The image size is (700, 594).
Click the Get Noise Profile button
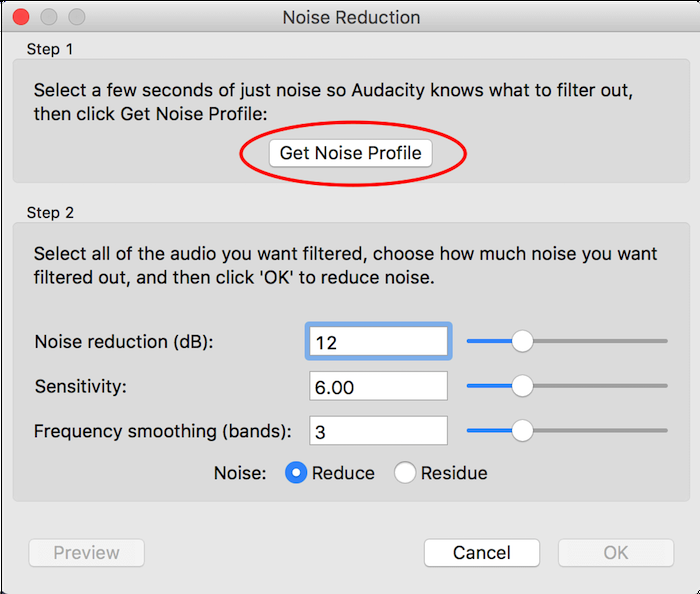[350, 153]
